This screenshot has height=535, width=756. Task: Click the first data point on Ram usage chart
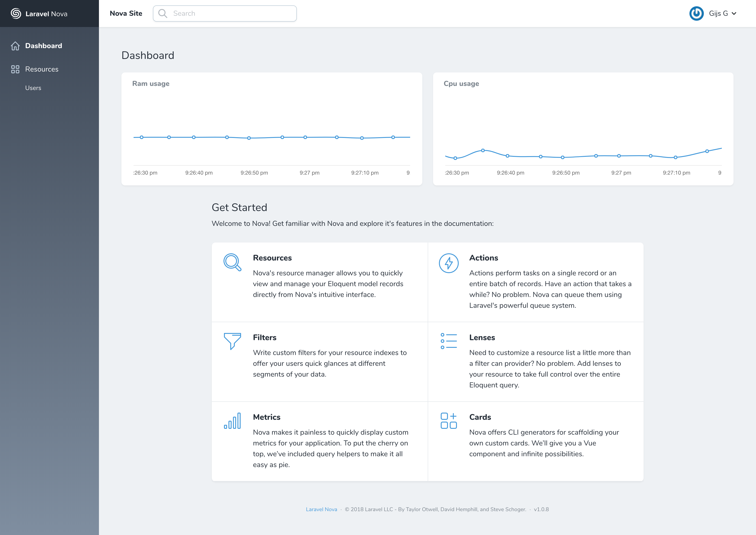142,137
